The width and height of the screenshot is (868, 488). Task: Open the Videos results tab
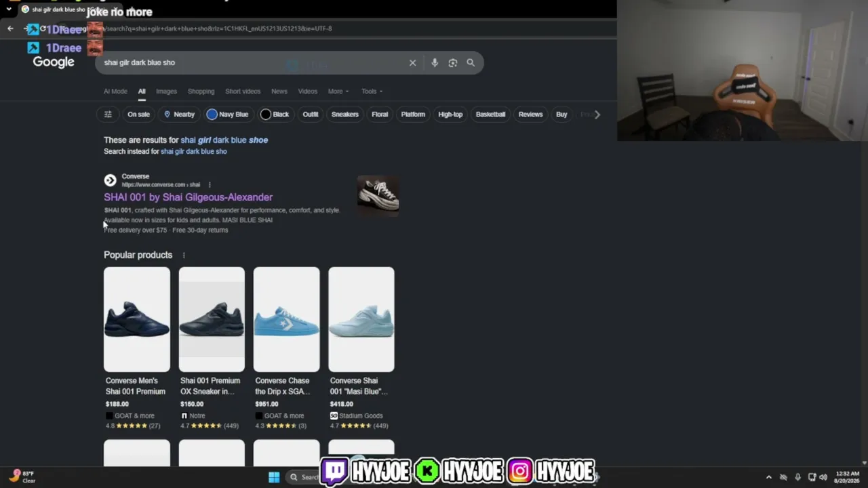point(308,91)
